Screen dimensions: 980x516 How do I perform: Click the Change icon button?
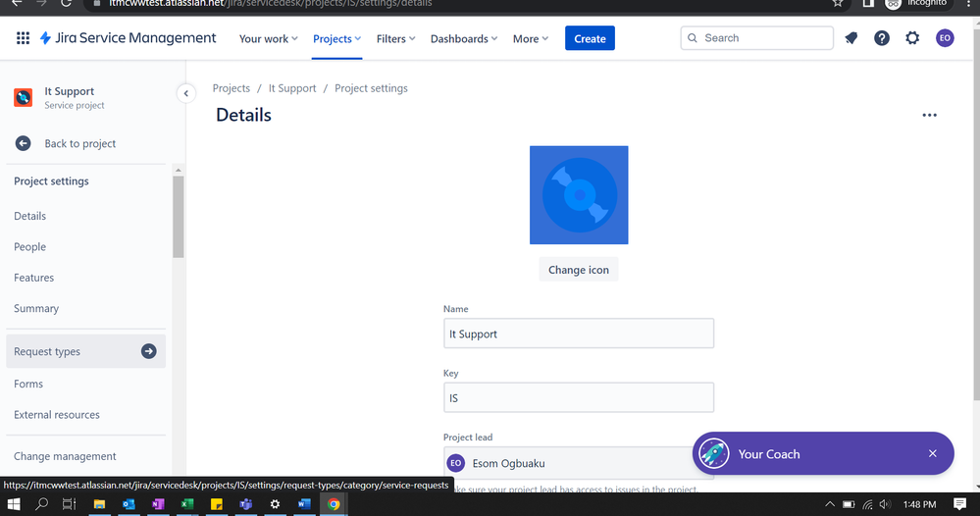point(579,270)
